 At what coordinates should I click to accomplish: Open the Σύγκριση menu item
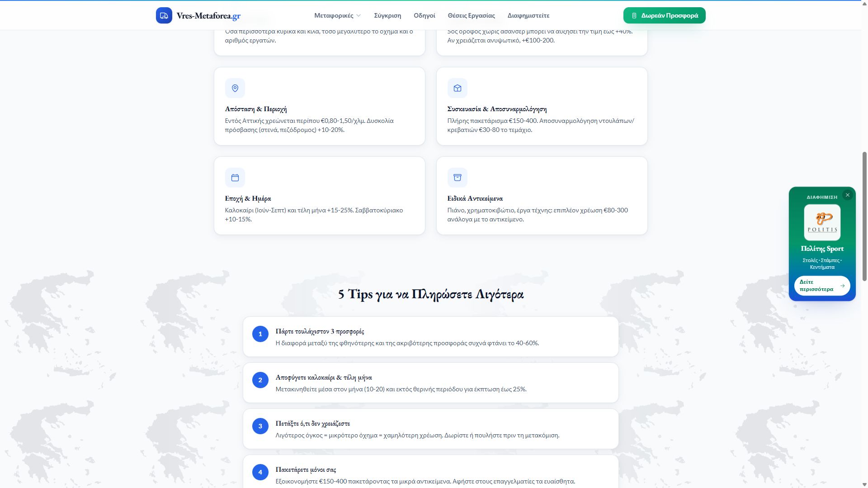click(x=387, y=15)
